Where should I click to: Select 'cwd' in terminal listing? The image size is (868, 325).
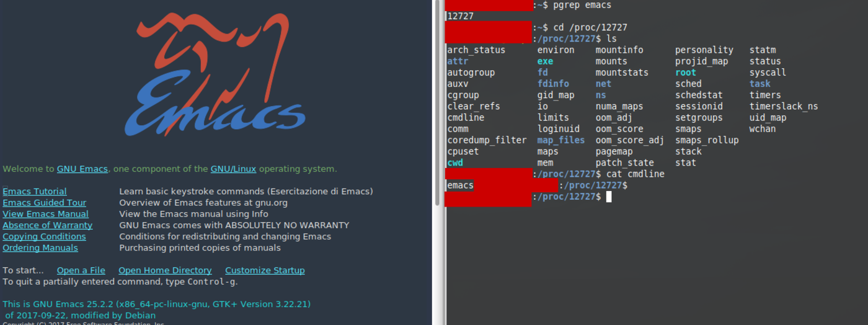(x=455, y=162)
